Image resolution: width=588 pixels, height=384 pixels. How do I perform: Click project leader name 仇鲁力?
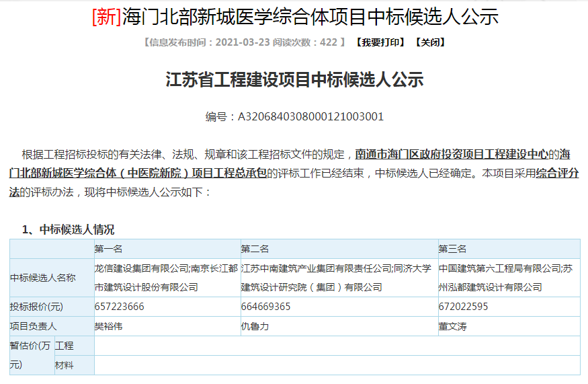tap(255, 326)
